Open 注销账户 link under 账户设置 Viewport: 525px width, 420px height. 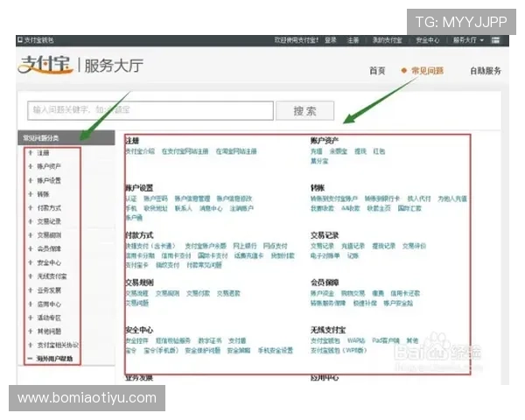pyautogui.click(x=241, y=208)
